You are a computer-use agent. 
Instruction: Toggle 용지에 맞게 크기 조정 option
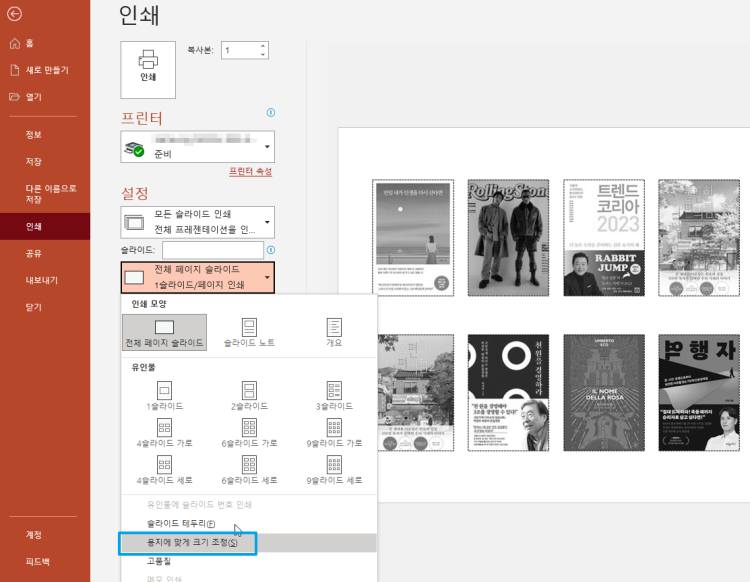[x=249, y=543]
